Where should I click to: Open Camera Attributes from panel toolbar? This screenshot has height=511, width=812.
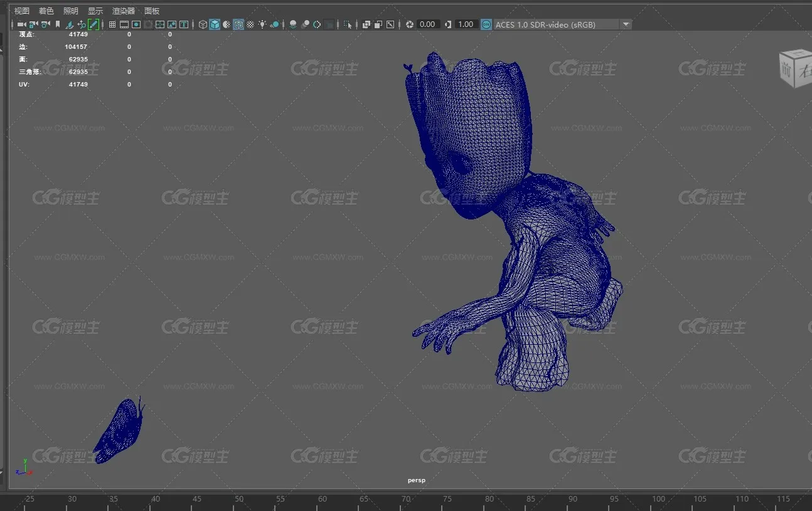tap(46, 24)
